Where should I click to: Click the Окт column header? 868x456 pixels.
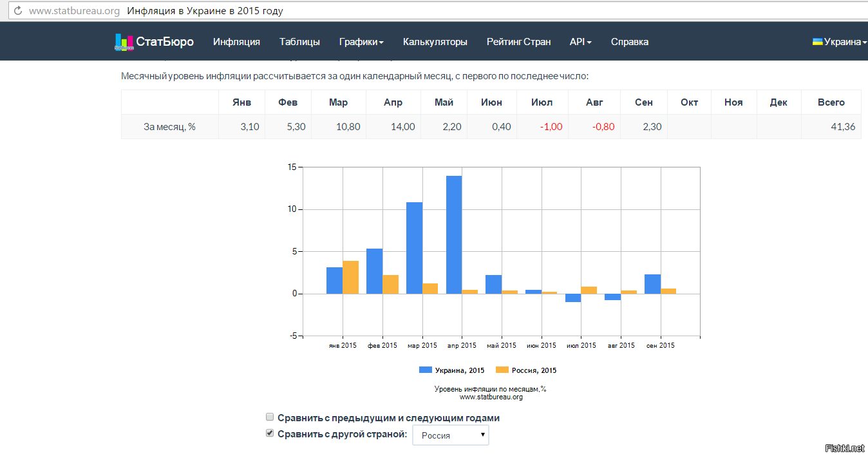(689, 102)
